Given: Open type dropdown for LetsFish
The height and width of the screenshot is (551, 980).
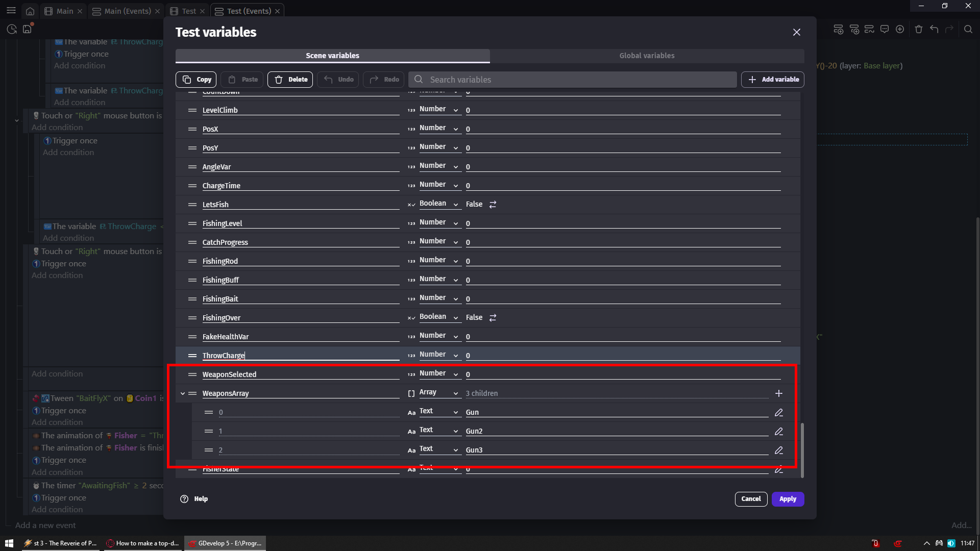Looking at the screenshot, I should coord(438,204).
